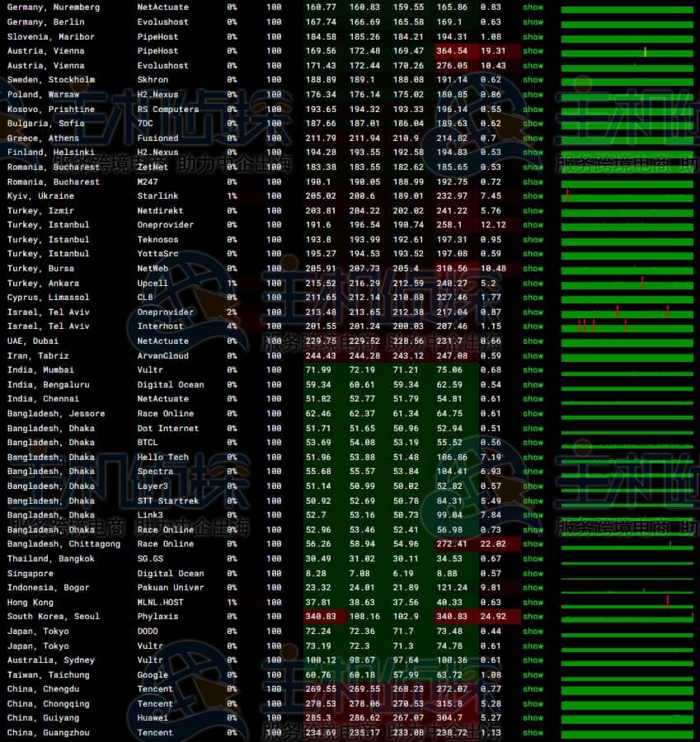Viewport: 700px width, 742px height.
Task: Open latency graph for Hong Kong row
Action: click(627, 603)
